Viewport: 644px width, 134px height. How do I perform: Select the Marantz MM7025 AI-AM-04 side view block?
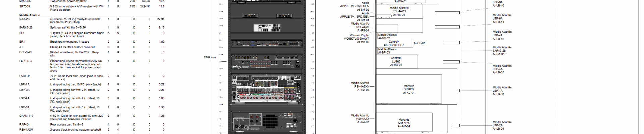pos(404,123)
